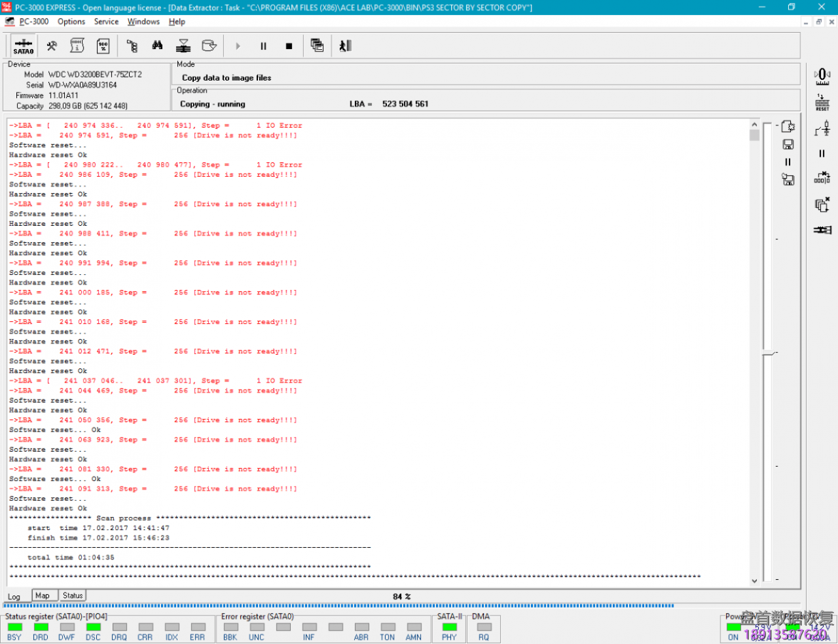Viewport: 838px width, 644px height.
Task: Open the Service menu
Action: (x=106, y=22)
